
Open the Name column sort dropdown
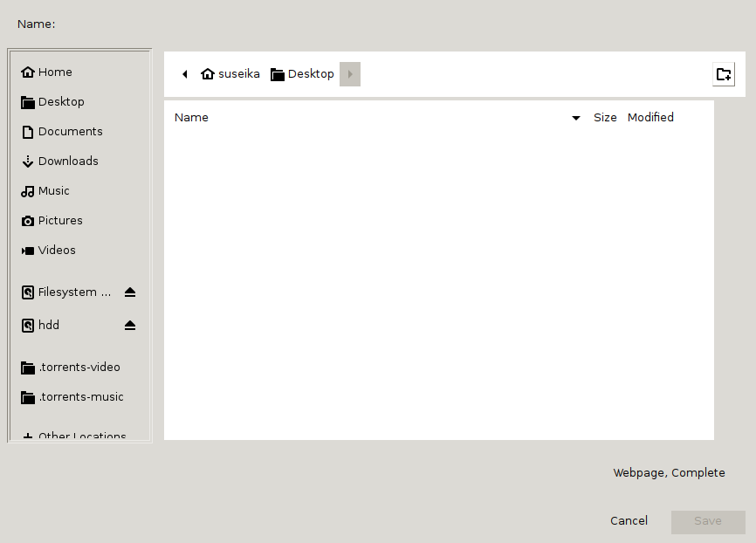pos(575,117)
